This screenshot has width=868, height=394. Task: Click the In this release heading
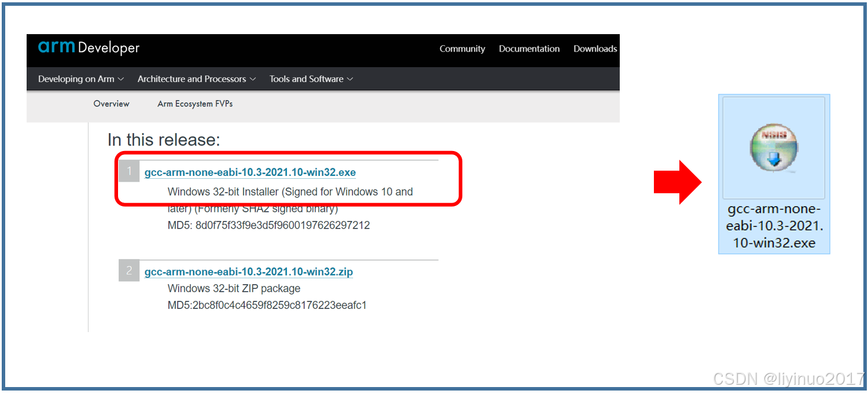tap(164, 139)
